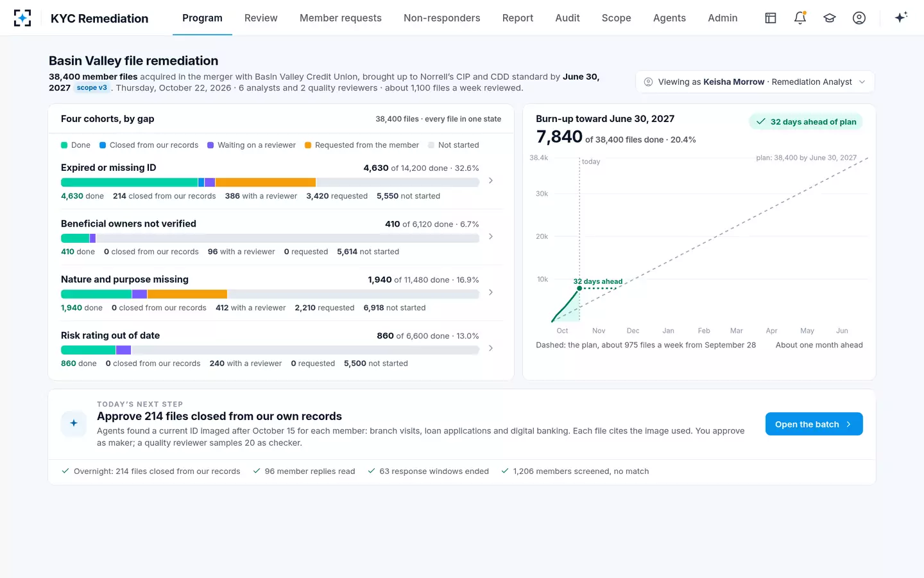Open the table layout icon in header
This screenshot has width=924, height=578.
click(x=771, y=18)
